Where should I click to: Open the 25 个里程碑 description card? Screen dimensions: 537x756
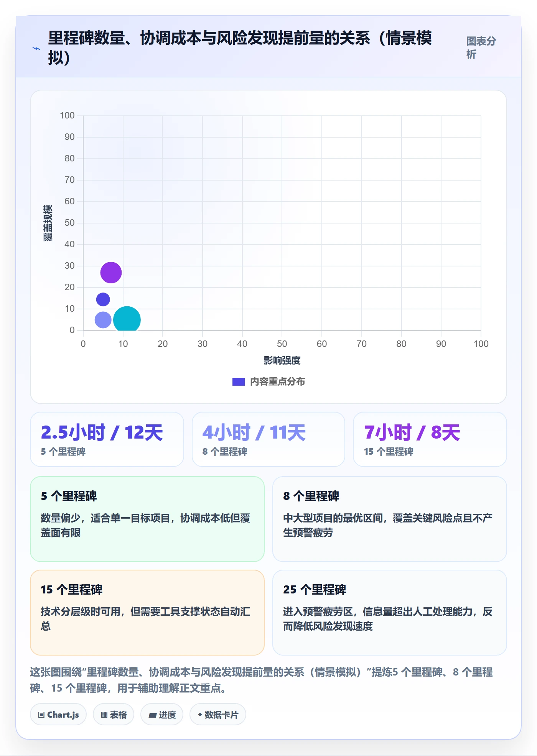390,613
